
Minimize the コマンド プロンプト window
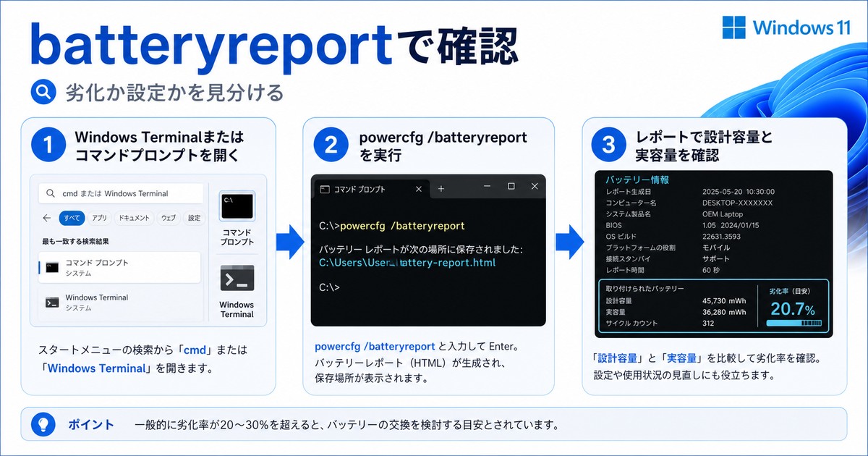[488, 187]
